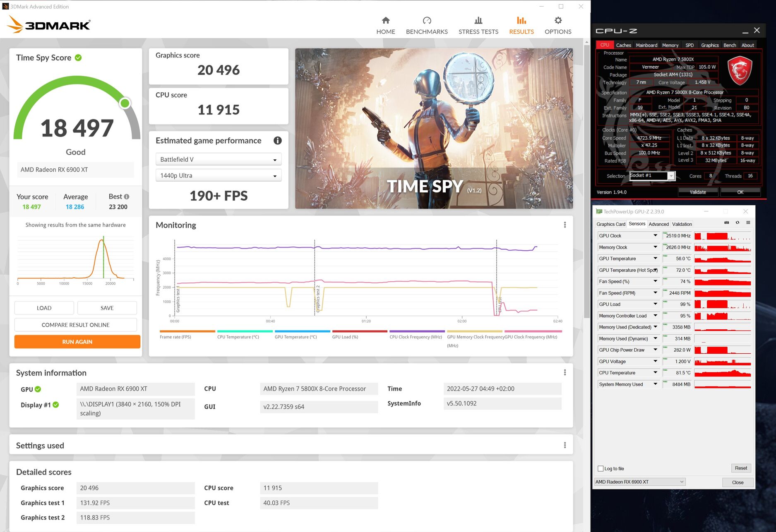Open GPU Load sensor dropdown
The width and height of the screenshot is (776, 532).
pyautogui.click(x=655, y=304)
